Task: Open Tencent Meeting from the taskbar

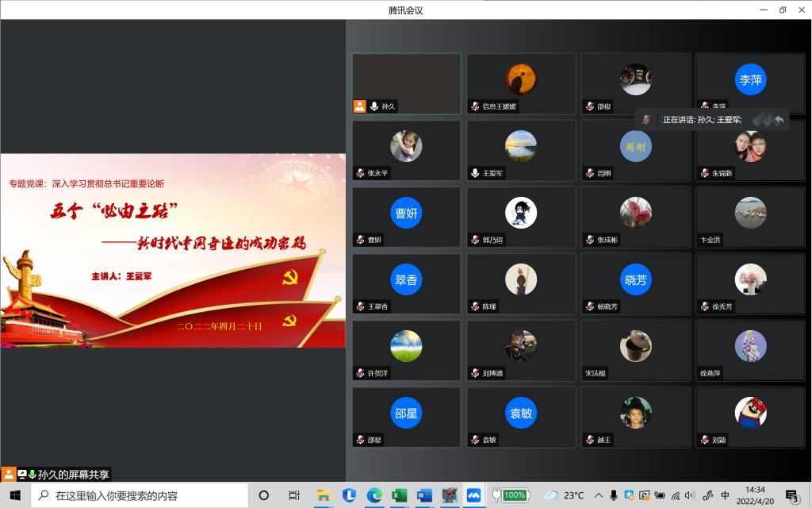Action: 473,495
